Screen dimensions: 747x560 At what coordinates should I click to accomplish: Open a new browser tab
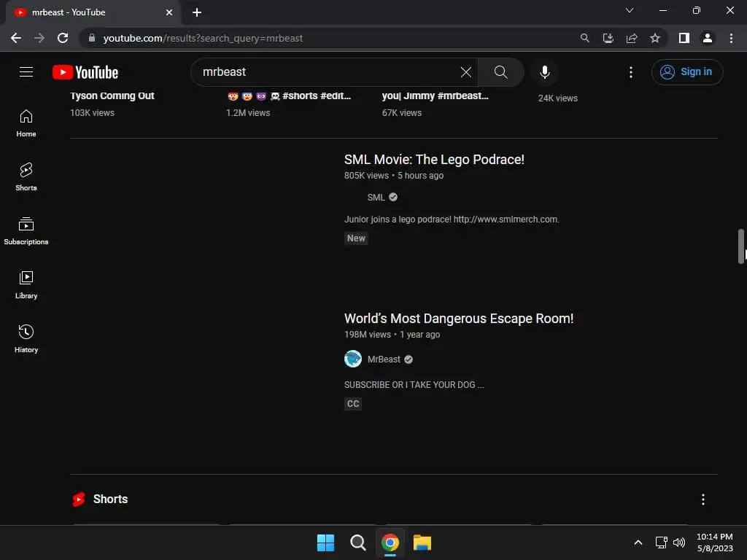(x=197, y=12)
